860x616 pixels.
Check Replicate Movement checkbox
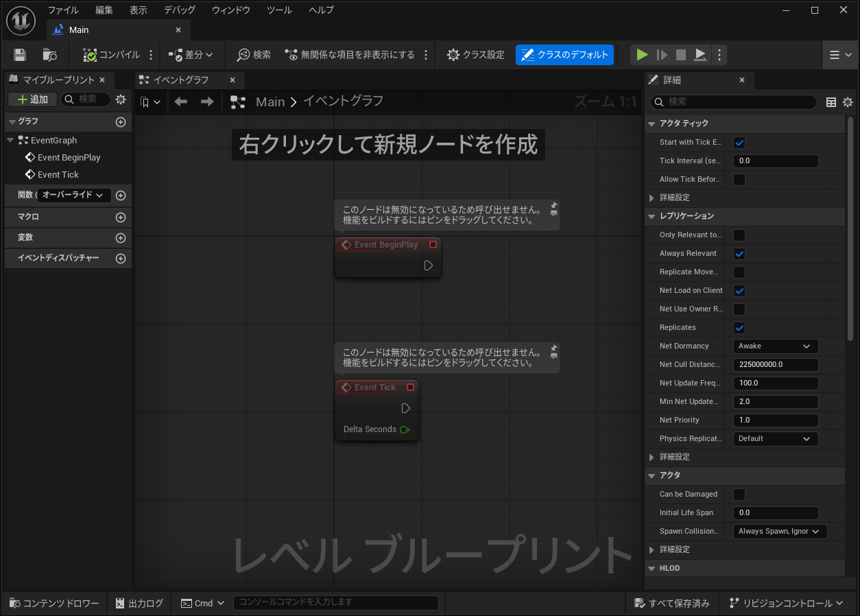click(x=739, y=272)
